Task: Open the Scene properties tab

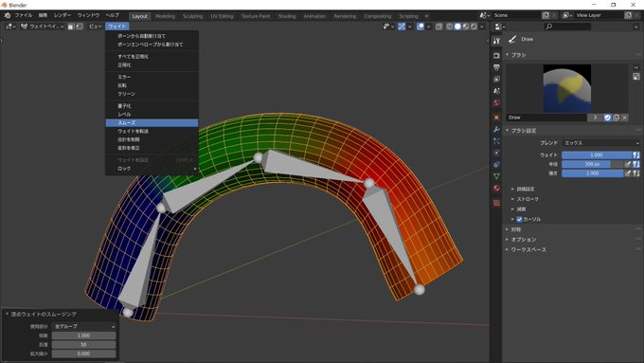Action: (496, 91)
